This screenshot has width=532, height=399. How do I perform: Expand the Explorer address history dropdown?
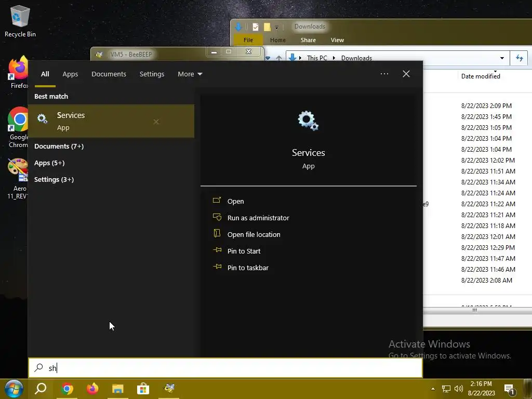[x=502, y=58]
